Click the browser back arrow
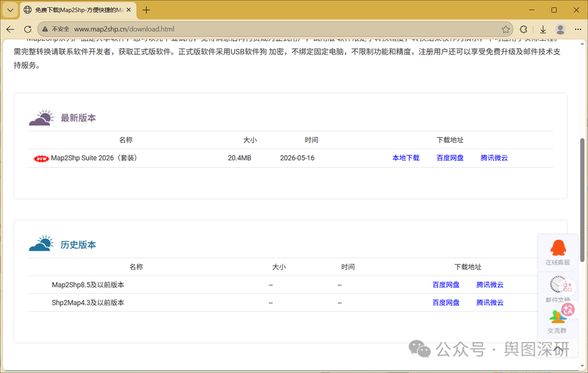The height and width of the screenshot is (373, 588). coord(10,29)
